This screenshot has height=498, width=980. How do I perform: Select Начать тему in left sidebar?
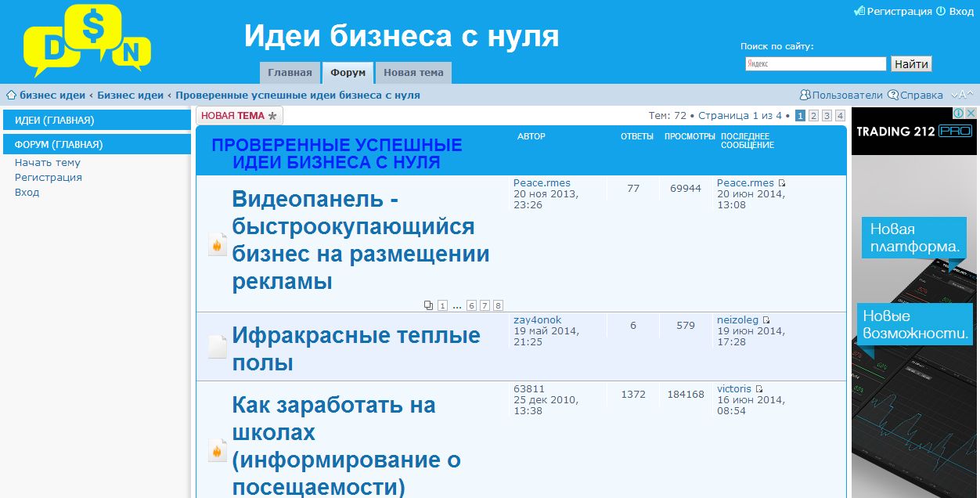tap(48, 163)
